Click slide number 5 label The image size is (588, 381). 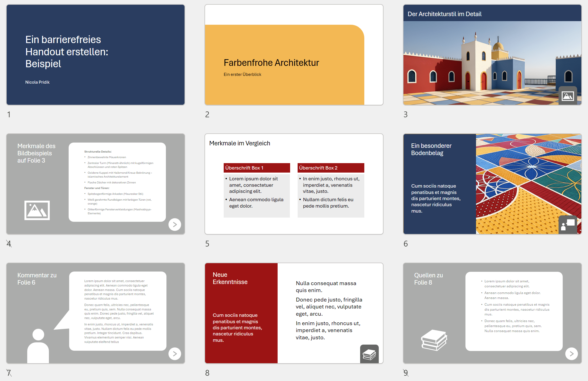coord(207,244)
